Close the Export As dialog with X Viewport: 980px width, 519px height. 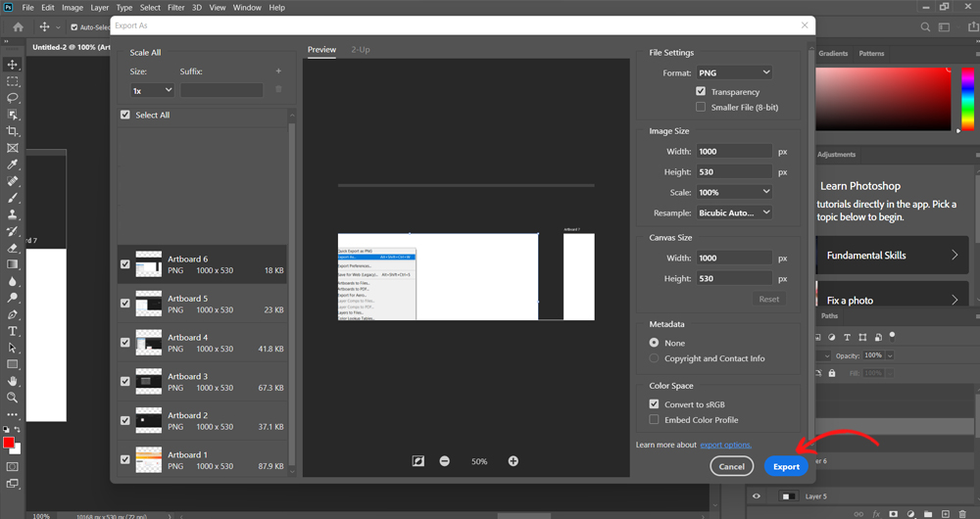click(805, 25)
